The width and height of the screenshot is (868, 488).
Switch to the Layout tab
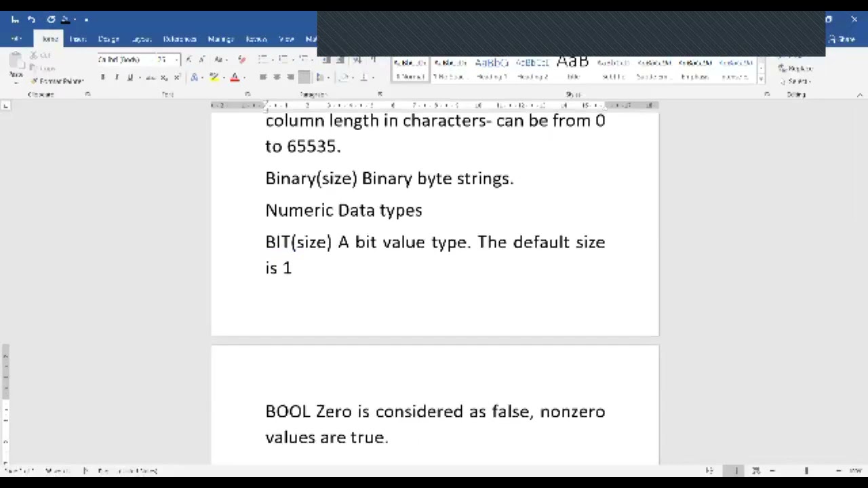pyautogui.click(x=142, y=39)
